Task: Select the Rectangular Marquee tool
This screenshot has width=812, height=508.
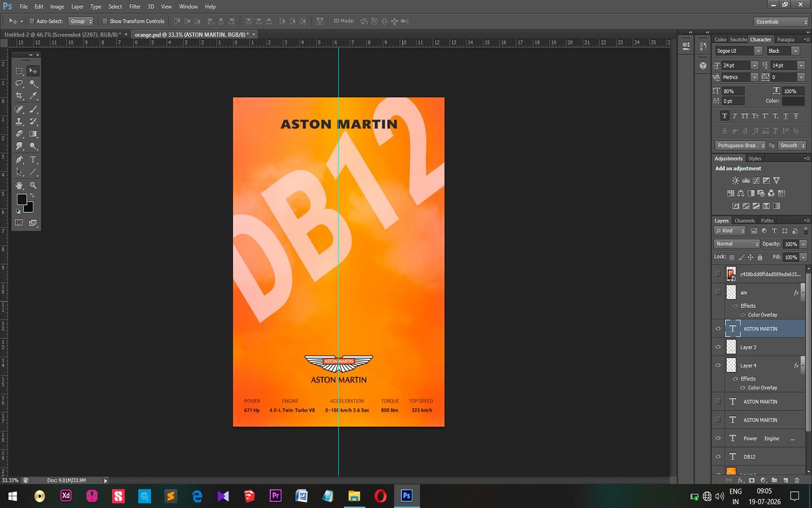Action: pyautogui.click(x=19, y=71)
